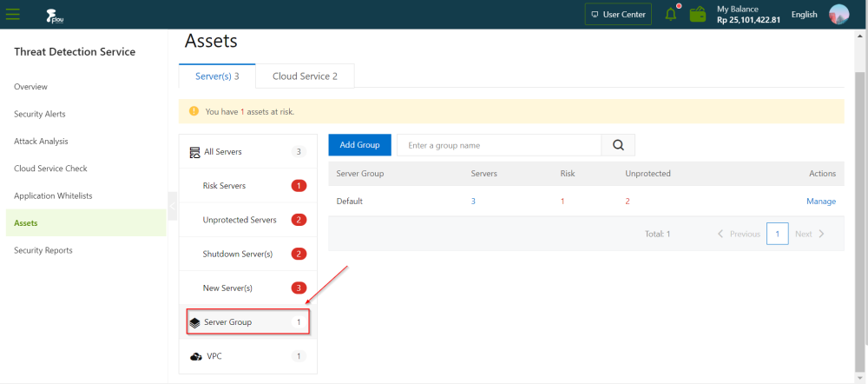Switch to Cloud Service 2 tab
Image resolution: width=868 pixels, height=384 pixels.
[305, 76]
